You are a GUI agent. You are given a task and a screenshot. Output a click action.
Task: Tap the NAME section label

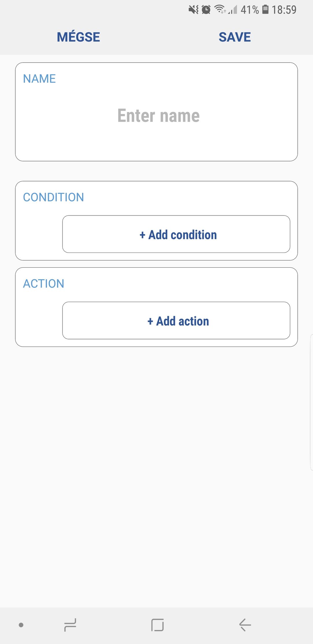coord(39,79)
